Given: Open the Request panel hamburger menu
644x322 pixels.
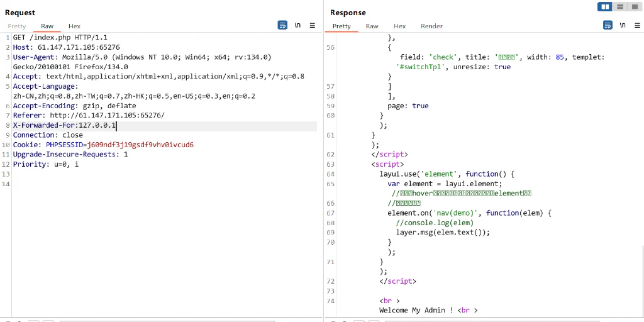Looking at the screenshot, I should [313, 25].
